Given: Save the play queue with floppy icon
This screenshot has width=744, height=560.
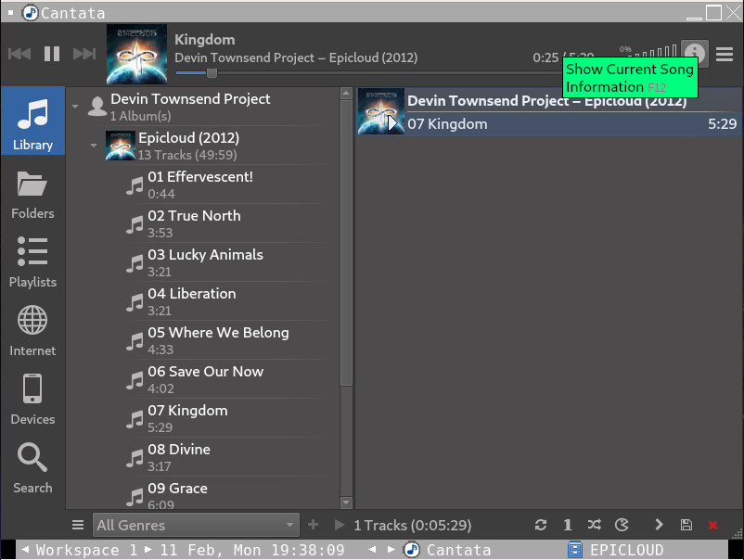Looking at the screenshot, I should tap(686, 525).
